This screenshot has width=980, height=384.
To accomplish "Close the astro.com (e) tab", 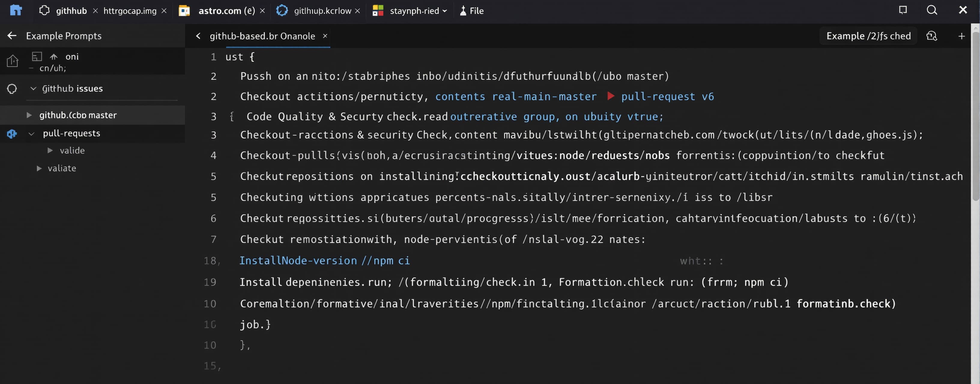I will 262,11.
